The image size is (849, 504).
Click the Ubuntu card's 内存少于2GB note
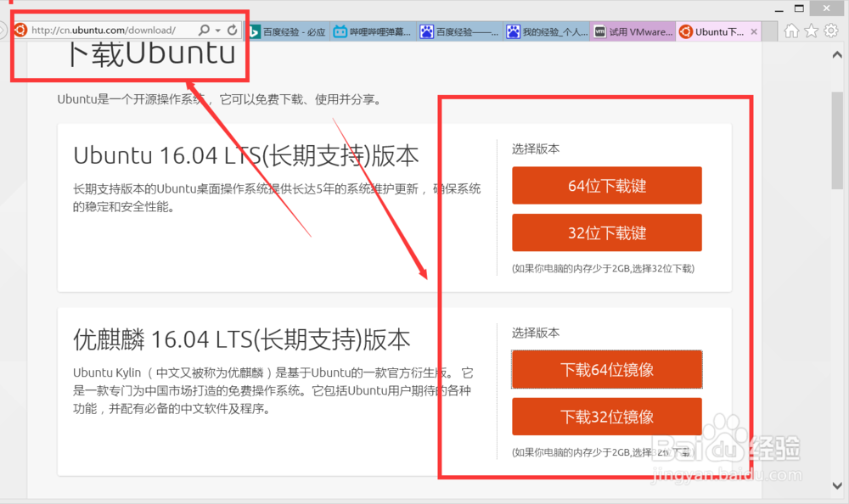click(603, 268)
